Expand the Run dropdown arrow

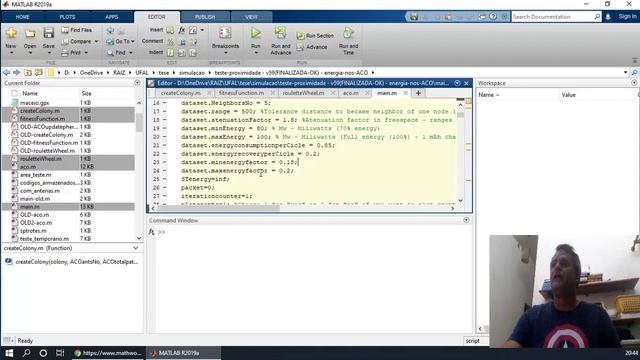point(256,53)
